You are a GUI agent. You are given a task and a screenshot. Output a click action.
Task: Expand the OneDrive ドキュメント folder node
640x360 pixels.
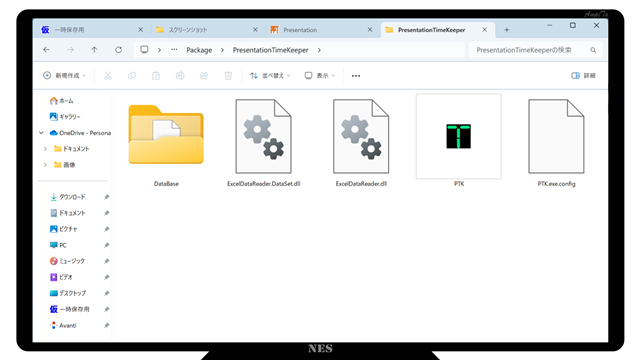(x=45, y=149)
